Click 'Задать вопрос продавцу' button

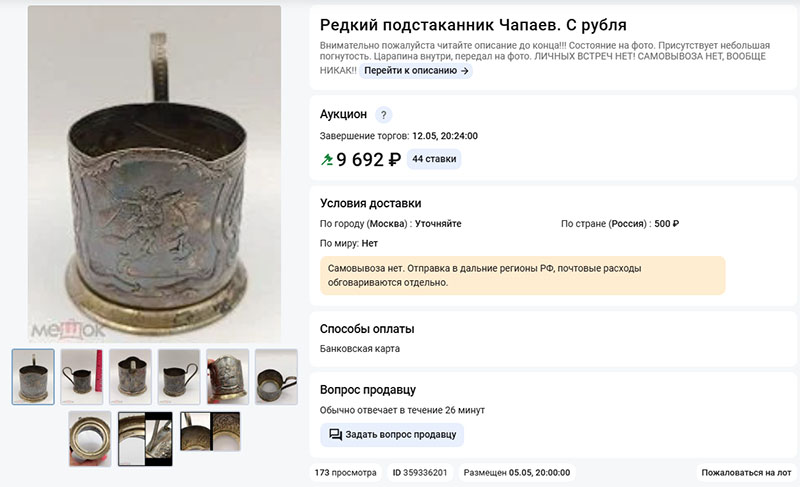coord(392,434)
